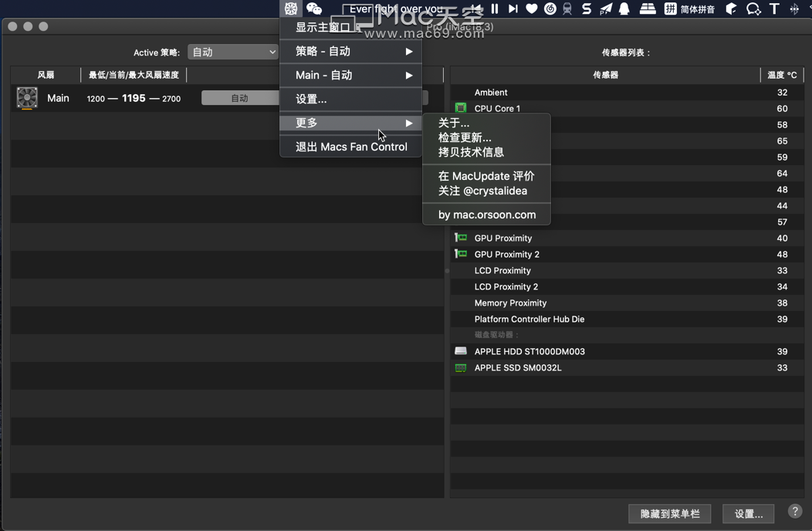This screenshot has width=812, height=531.
Task: Click the APPLE HDD drive icon
Action: pos(460,350)
